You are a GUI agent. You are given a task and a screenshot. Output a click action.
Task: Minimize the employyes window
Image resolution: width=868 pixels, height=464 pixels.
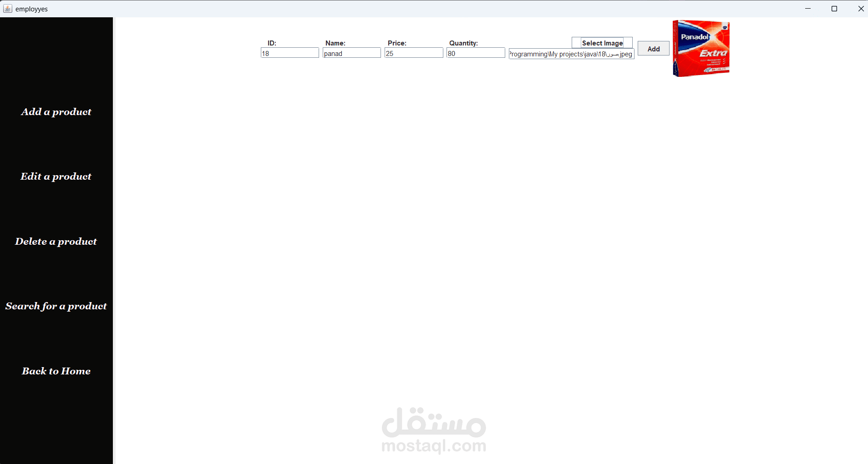pos(808,9)
